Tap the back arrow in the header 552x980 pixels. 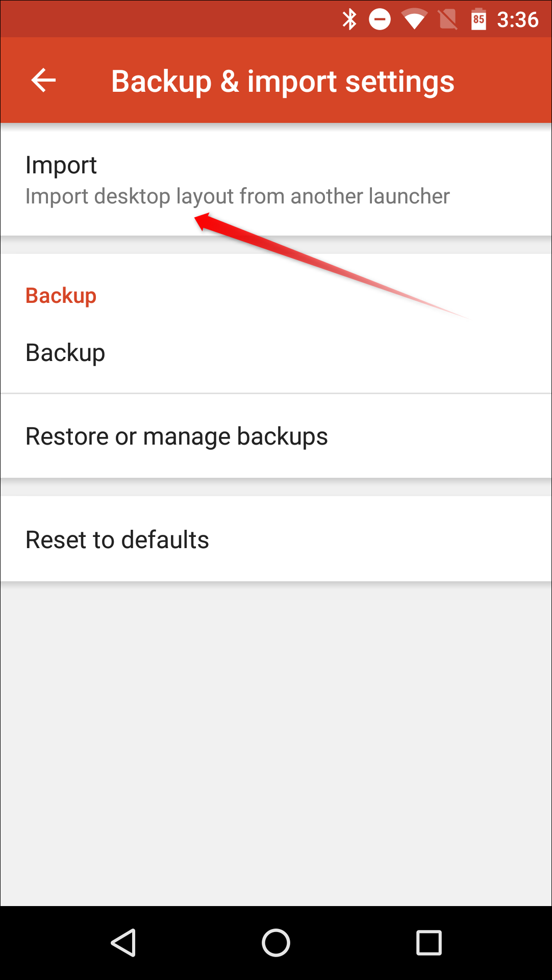43,81
